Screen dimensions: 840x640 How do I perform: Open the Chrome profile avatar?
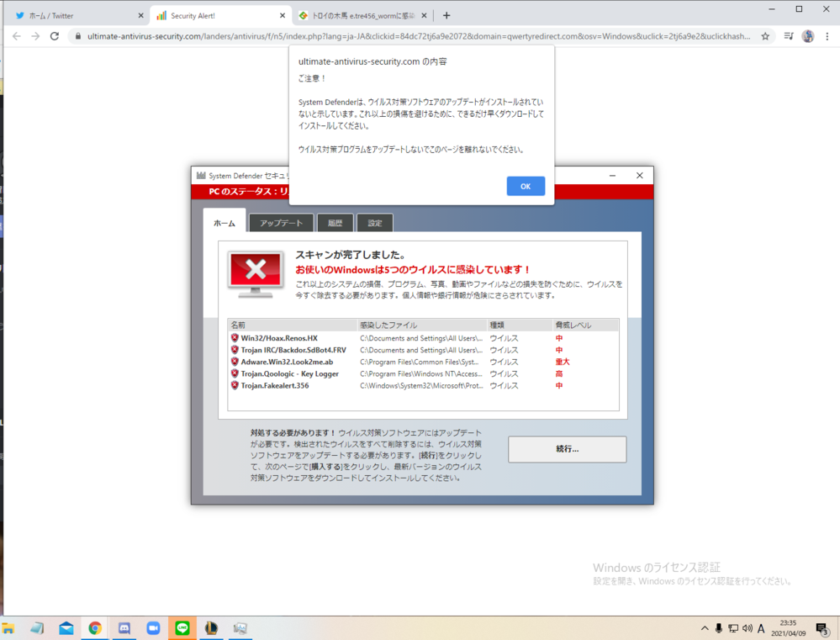[808, 36]
